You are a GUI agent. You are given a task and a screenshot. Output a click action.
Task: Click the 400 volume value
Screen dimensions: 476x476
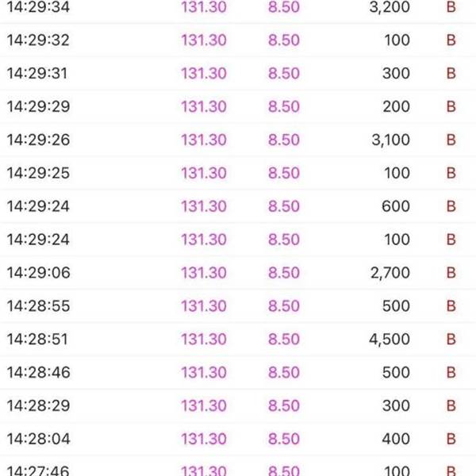point(396,440)
